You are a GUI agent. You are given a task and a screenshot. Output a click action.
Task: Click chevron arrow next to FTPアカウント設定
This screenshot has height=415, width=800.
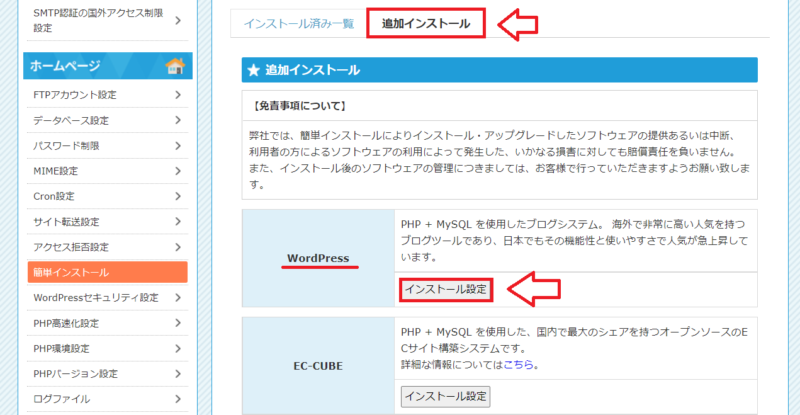point(178,95)
